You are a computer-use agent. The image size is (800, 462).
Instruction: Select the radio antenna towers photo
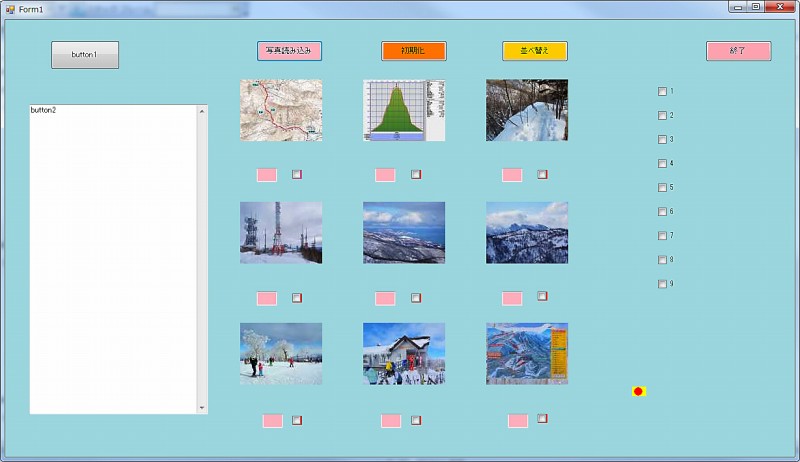(281, 232)
